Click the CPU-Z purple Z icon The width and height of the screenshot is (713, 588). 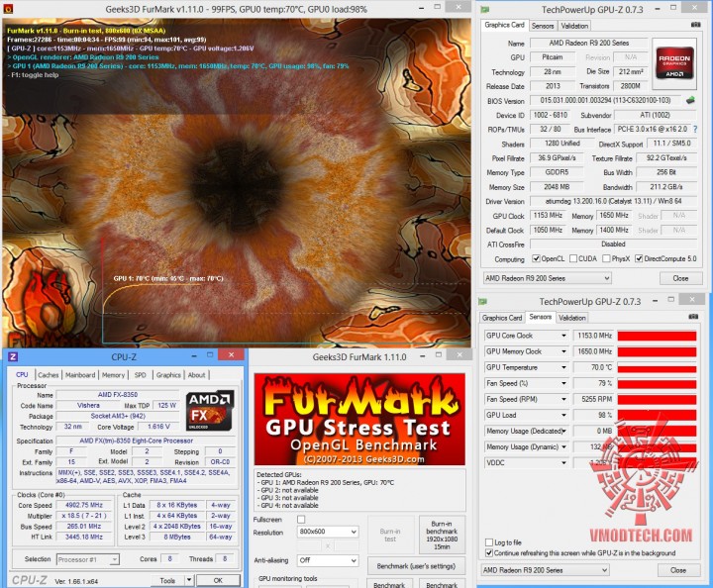click(13, 356)
